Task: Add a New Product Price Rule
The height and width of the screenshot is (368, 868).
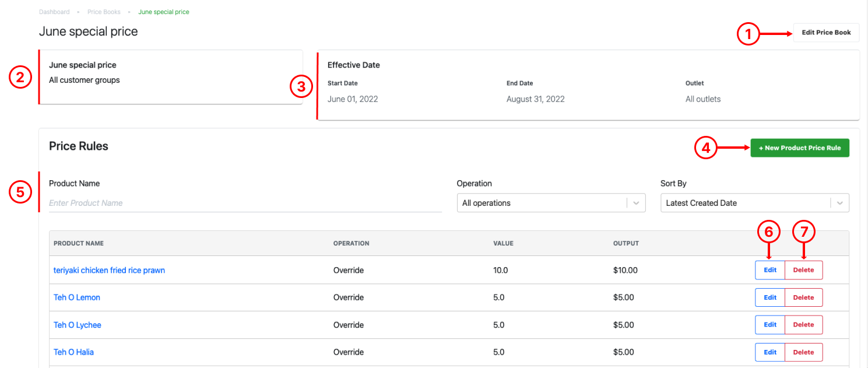Action: tap(800, 148)
